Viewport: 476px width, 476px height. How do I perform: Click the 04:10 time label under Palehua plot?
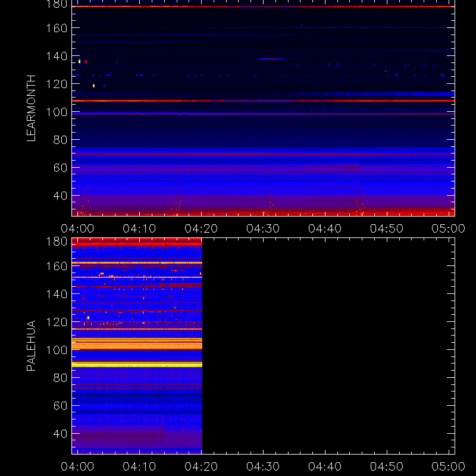[x=139, y=466]
